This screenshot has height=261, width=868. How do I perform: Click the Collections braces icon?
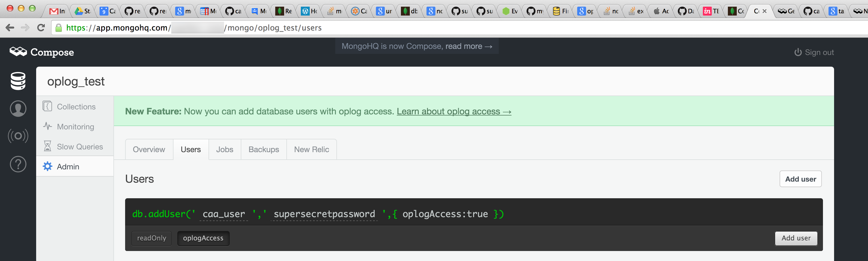click(x=47, y=106)
